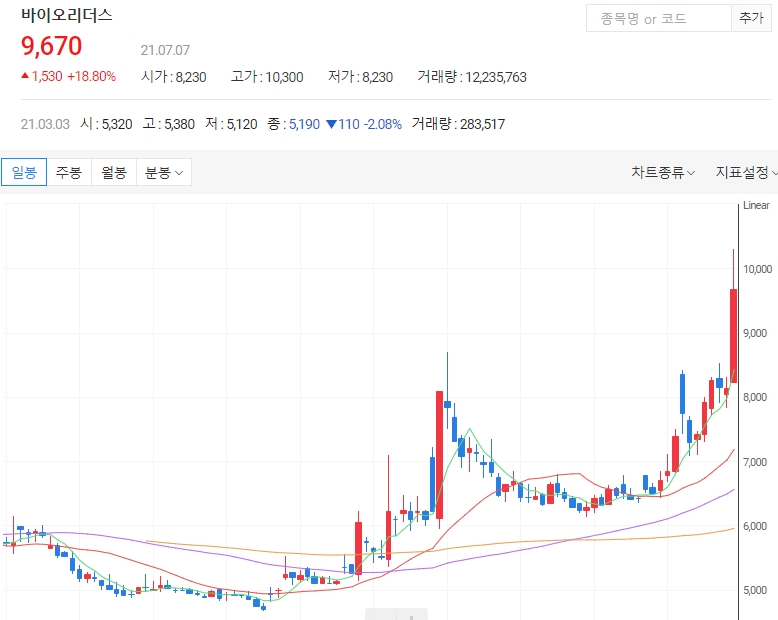Click the hovered low value 5,120

[242, 124]
